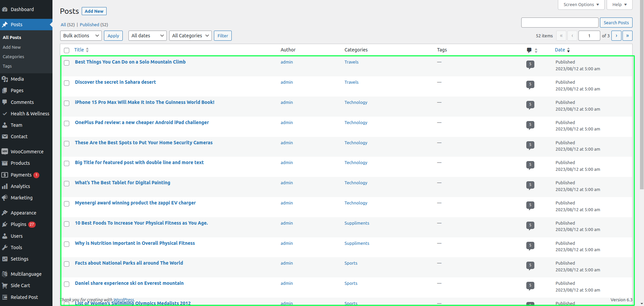The height and width of the screenshot is (306, 644).
Task: Click the Products archive icon
Action: click(x=5, y=163)
